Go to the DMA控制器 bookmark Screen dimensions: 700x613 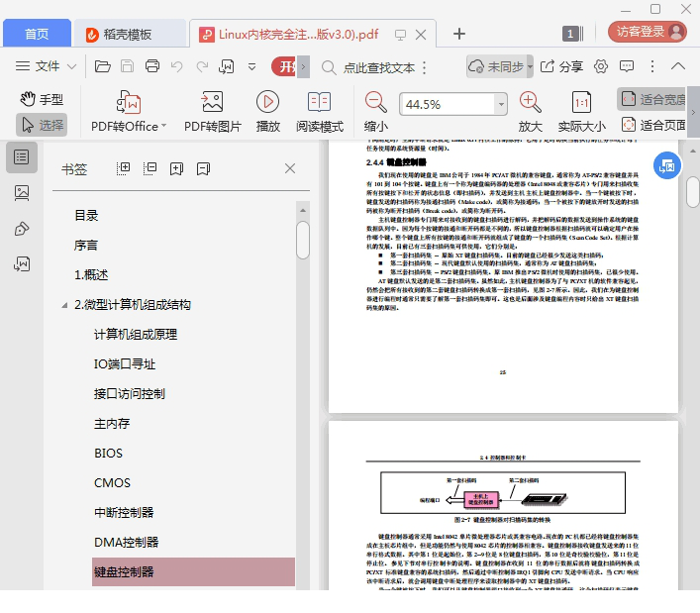click(127, 542)
